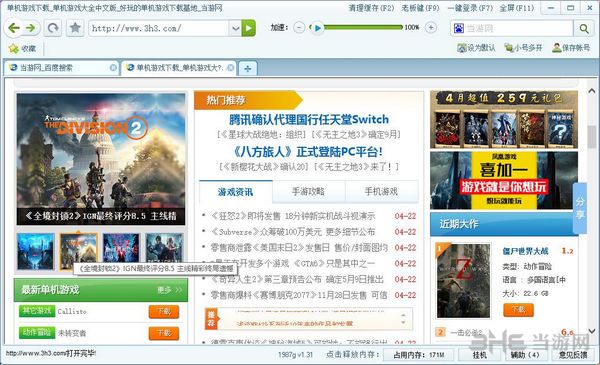Click the 动作冒险 category tag

pos(37,332)
